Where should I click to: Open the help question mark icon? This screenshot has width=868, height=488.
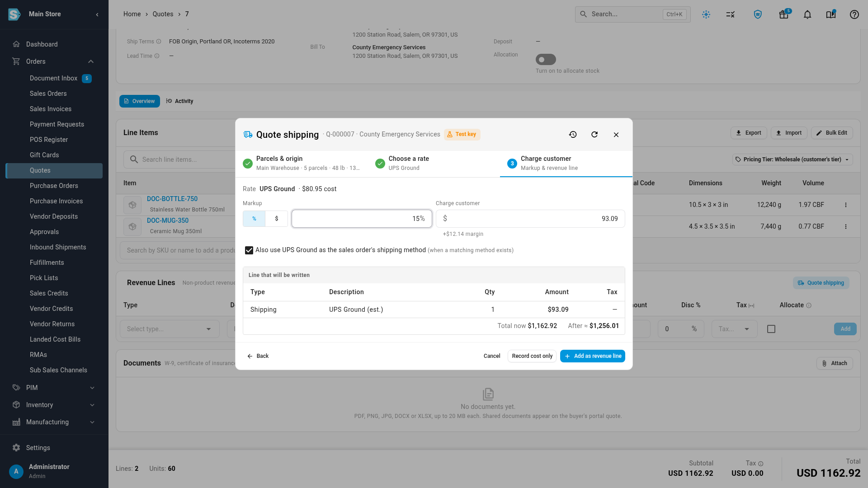[854, 14]
